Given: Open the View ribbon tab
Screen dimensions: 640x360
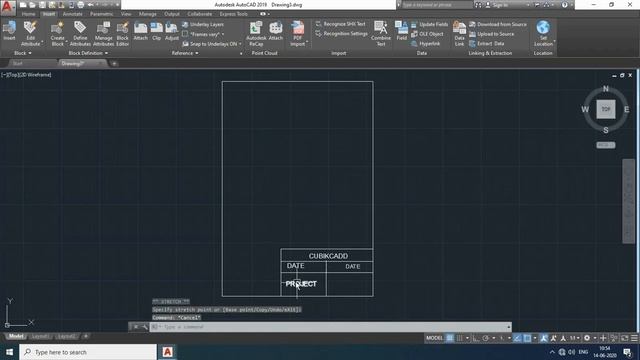Looking at the screenshot, I should pyautogui.click(x=126, y=14).
